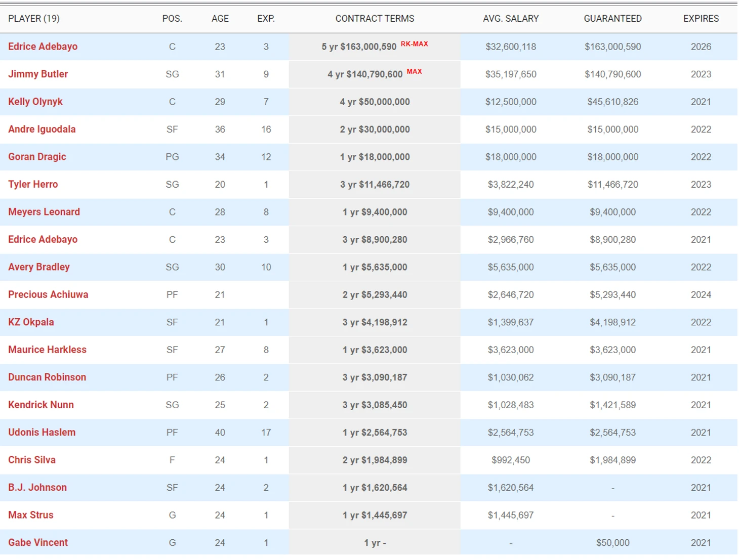
Task: Sort by AVG. SALARY column header
Action: pyautogui.click(x=511, y=19)
